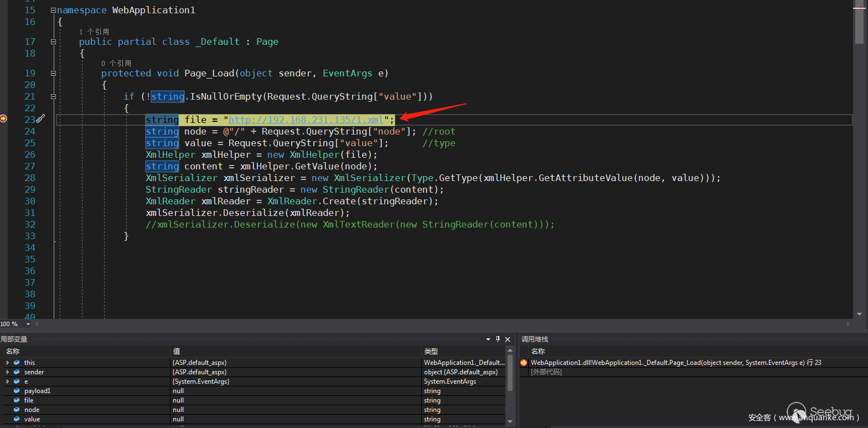The width and height of the screenshot is (868, 428).
Task: Click the cube icon next to node variable
Action: click(x=17, y=410)
